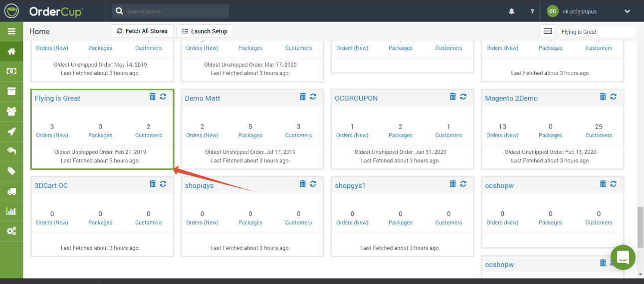Delete the shopigys store
644x284 pixels.
[303, 184]
